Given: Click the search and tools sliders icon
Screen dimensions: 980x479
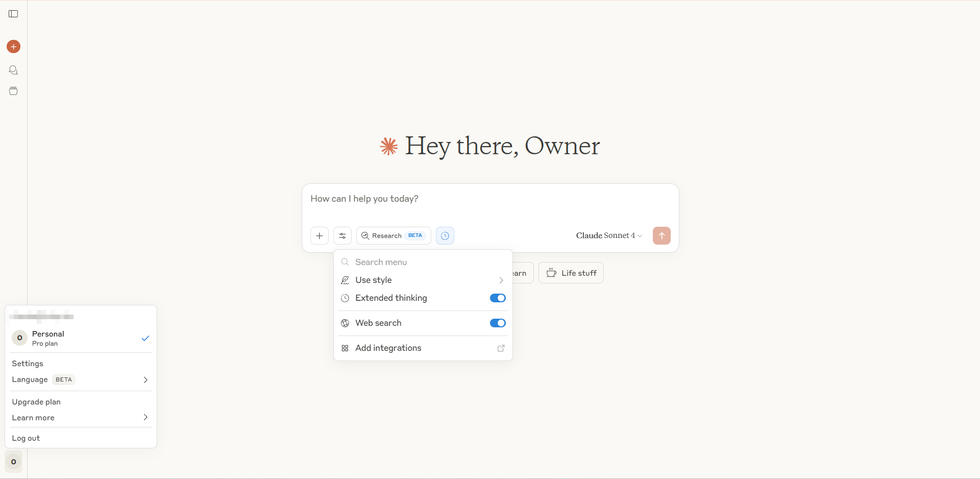Looking at the screenshot, I should (x=342, y=235).
